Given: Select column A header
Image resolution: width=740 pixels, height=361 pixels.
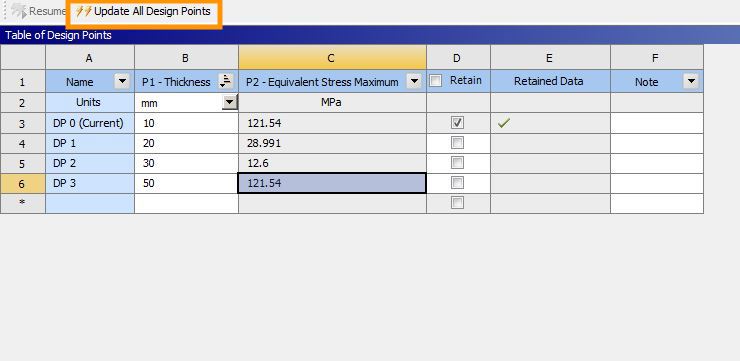Looking at the screenshot, I should point(90,58).
